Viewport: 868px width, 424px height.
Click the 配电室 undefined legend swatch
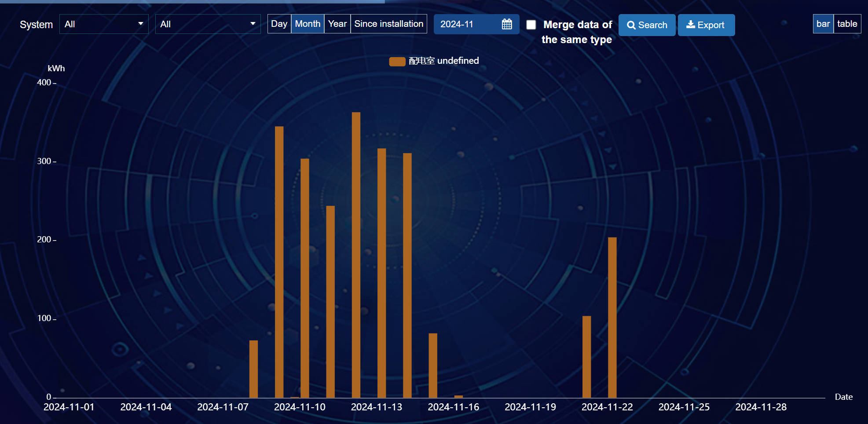pyautogui.click(x=396, y=61)
